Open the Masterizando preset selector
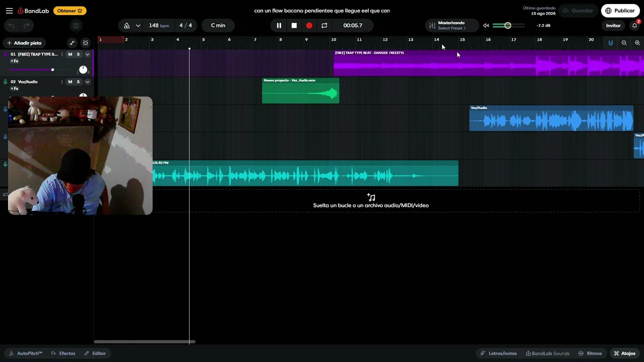This screenshot has height=362, width=644. click(x=452, y=26)
